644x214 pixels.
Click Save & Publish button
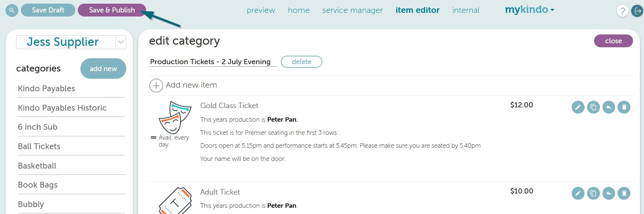[112, 10]
